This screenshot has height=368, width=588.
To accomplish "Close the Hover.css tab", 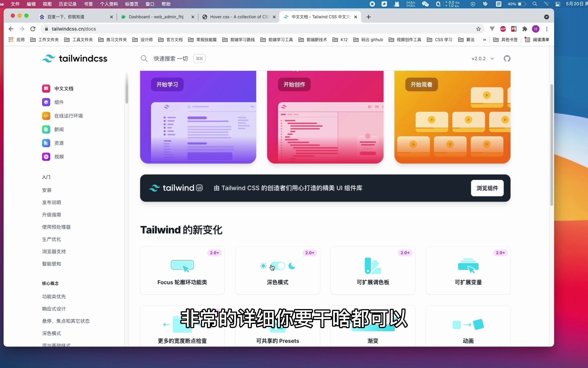I will point(274,17).
